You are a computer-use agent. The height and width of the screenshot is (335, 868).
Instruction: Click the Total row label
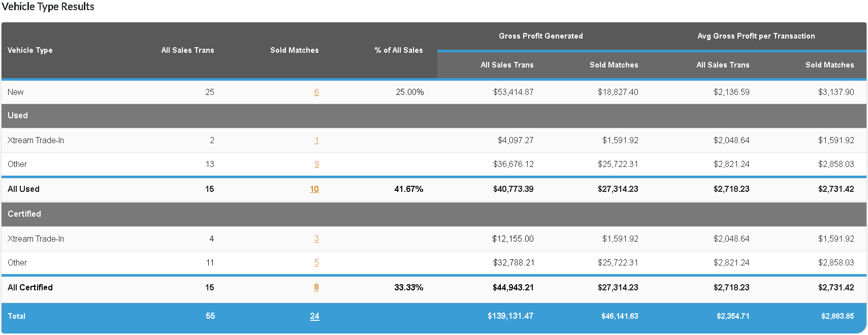(x=16, y=316)
